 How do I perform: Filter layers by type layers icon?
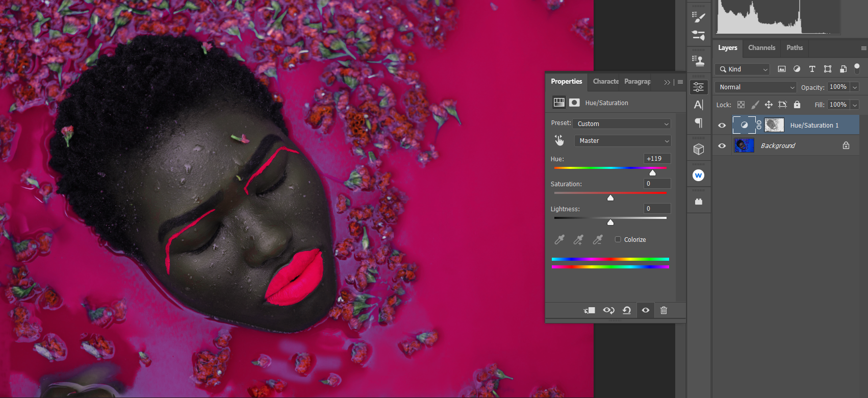click(812, 69)
